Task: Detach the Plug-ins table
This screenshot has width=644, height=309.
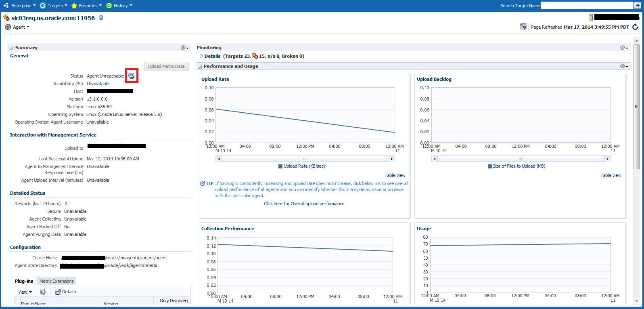Action: pos(65,292)
